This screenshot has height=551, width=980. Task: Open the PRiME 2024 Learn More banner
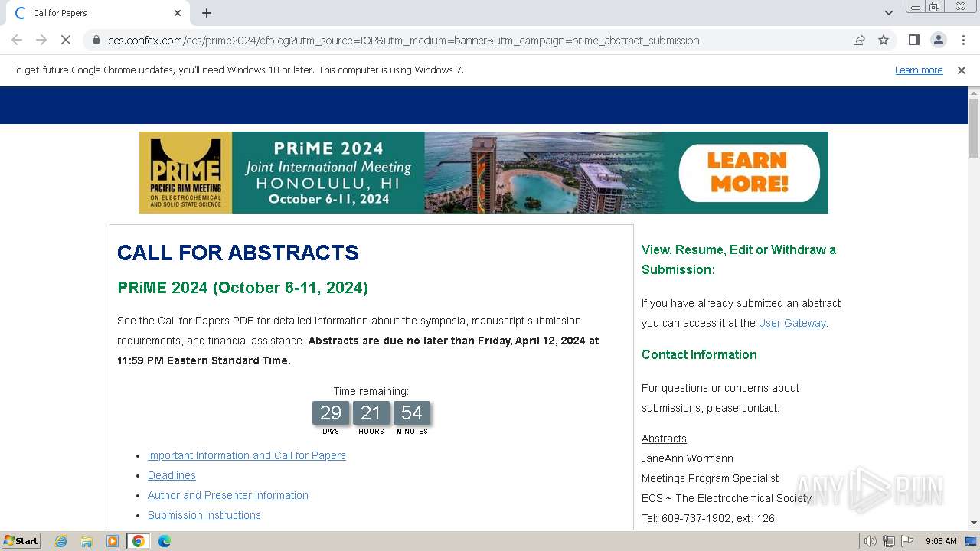(484, 172)
